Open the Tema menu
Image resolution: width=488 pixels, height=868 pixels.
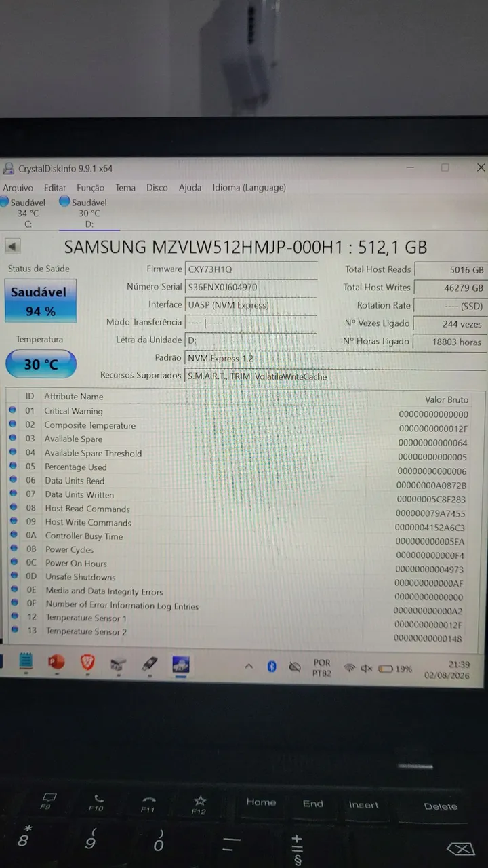tap(125, 188)
